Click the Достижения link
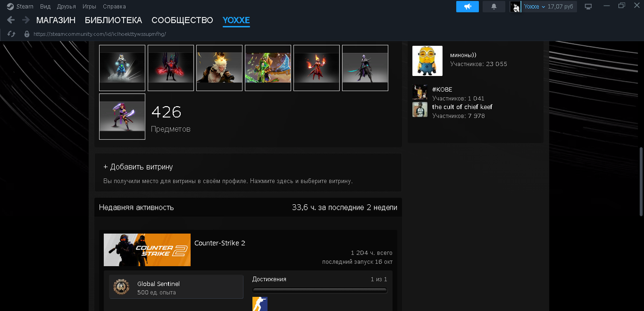Image resolution: width=644 pixels, height=311 pixels. tap(269, 279)
